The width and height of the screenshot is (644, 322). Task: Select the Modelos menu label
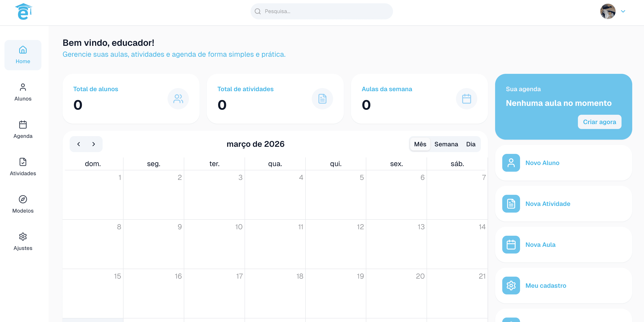[x=23, y=211]
